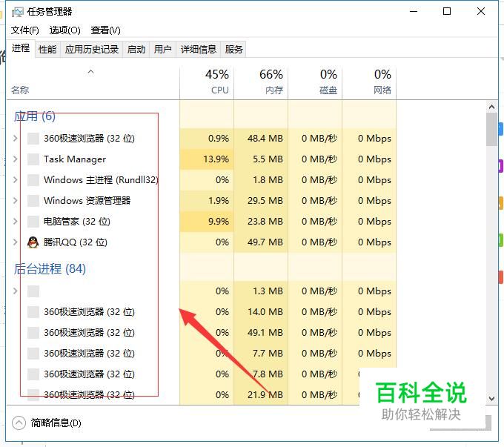Click the icon beside 电脑管家 (32 位)
The height and width of the screenshot is (447, 504).
[33, 222]
